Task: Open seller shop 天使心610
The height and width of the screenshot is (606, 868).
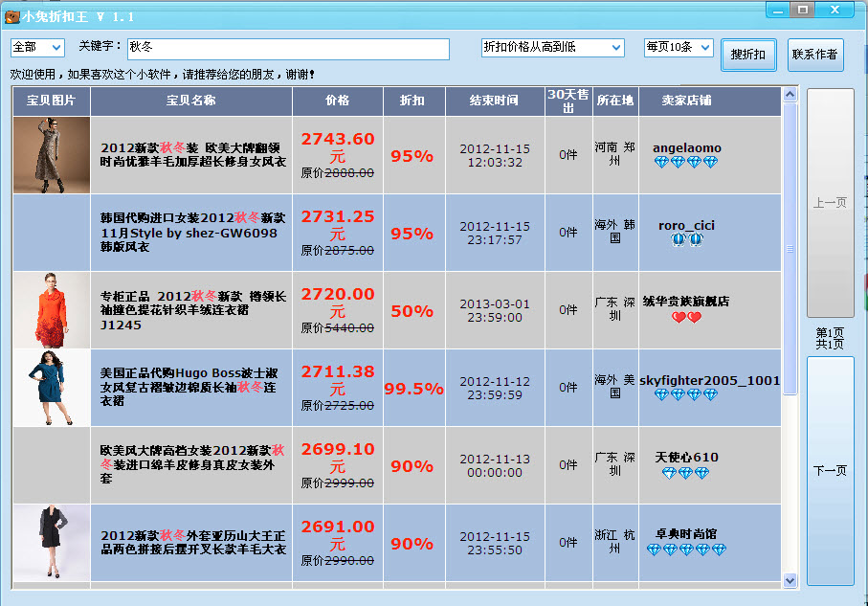Action: 686,458
